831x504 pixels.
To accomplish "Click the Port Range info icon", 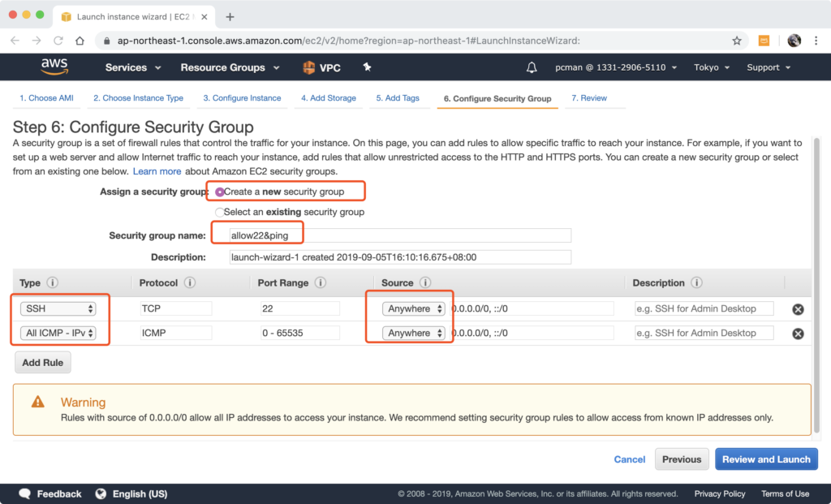I will (x=320, y=282).
